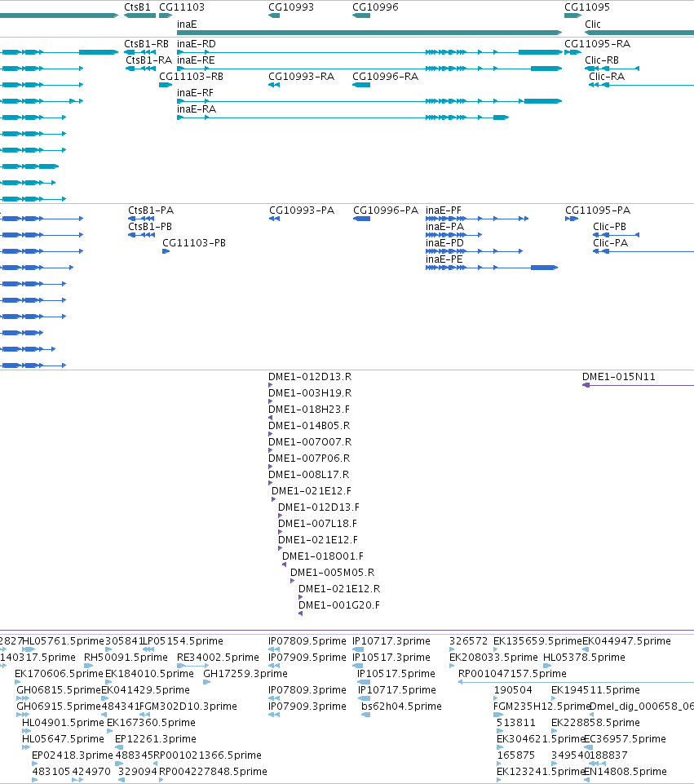This screenshot has width=694, height=784.
Task: Select the EP12261.3prime EST label
Action: click(x=156, y=738)
